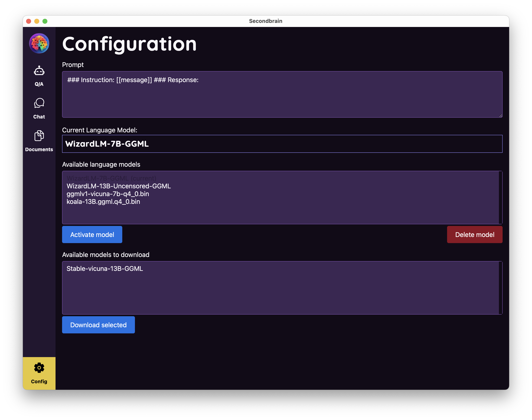Click the Current Language Model field
The width and height of the screenshot is (532, 420).
point(282,144)
